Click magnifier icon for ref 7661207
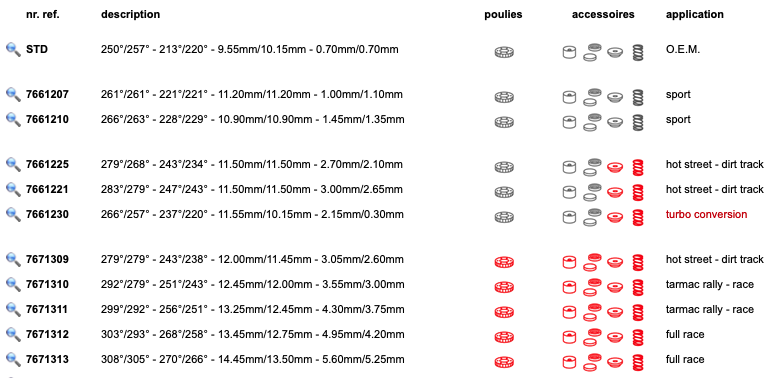Screen dimensions: 775x381 coord(13,94)
